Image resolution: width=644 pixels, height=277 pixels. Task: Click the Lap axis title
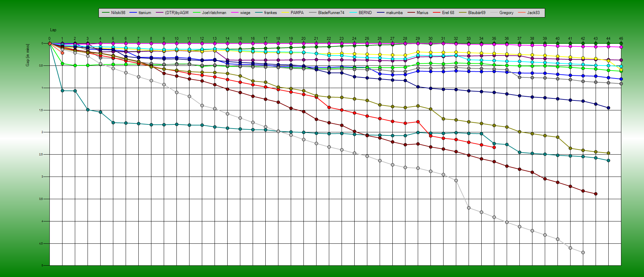53,30
